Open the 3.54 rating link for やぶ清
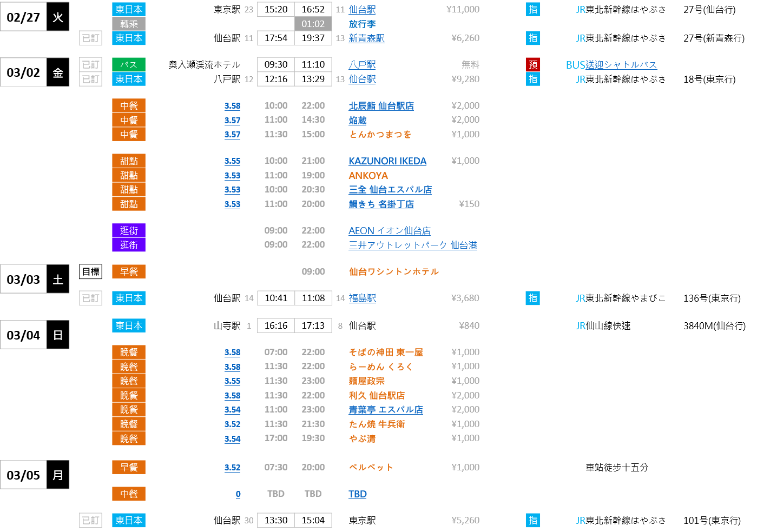 [x=232, y=439]
